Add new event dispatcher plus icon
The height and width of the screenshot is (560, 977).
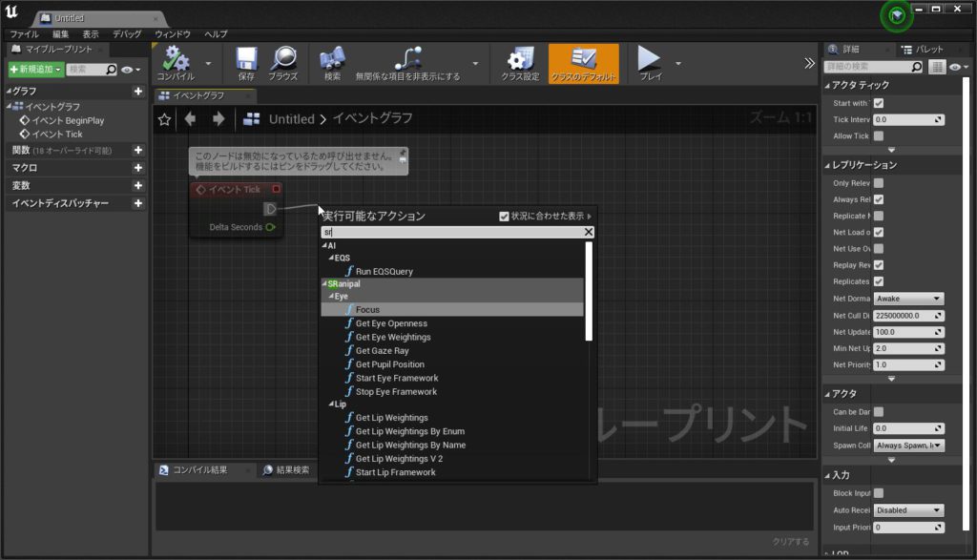click(138, 204)
